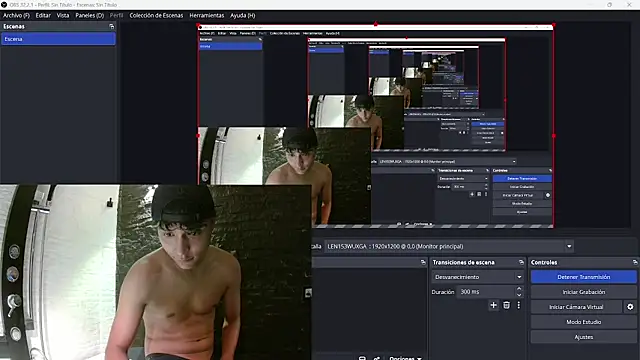640x360 pixels.
Task: Maximize the OBS window
Action: pyautogui.click(x=609, y=4)
